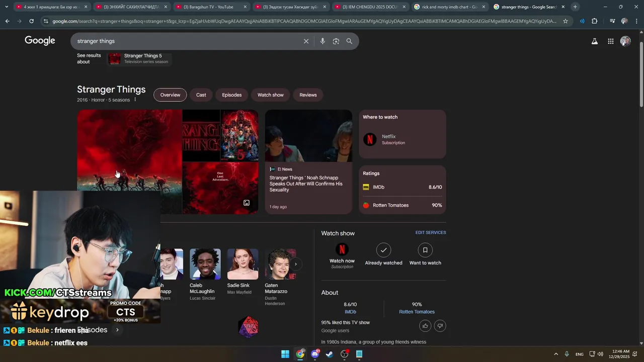Screen dimensions: 644x362
Task: Click the thumbs up like button
Action: point(425,326)
